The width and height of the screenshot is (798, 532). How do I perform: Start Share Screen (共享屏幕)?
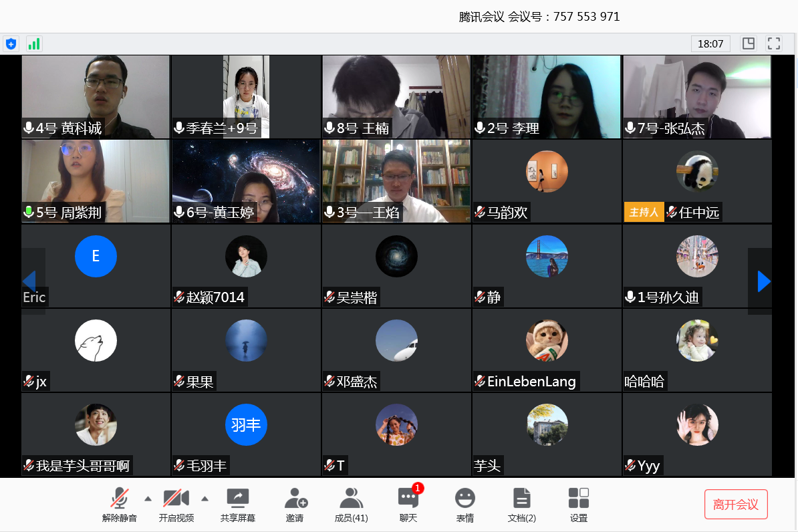pos(237,505)
